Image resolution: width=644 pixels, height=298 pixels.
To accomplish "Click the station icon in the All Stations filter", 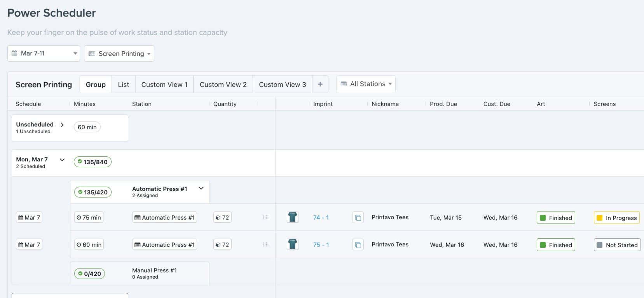I will click(x=344, y=84).
